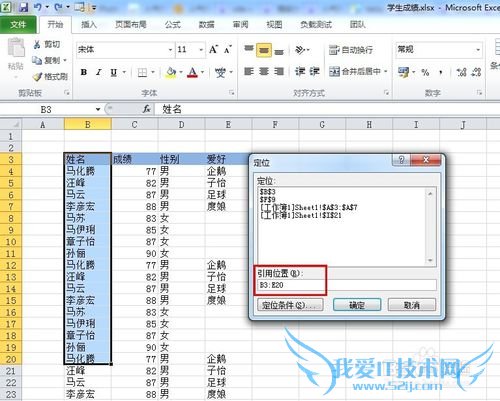Click the Redo arrow icon
Viewport: 500px width, 401px height.
59,7
